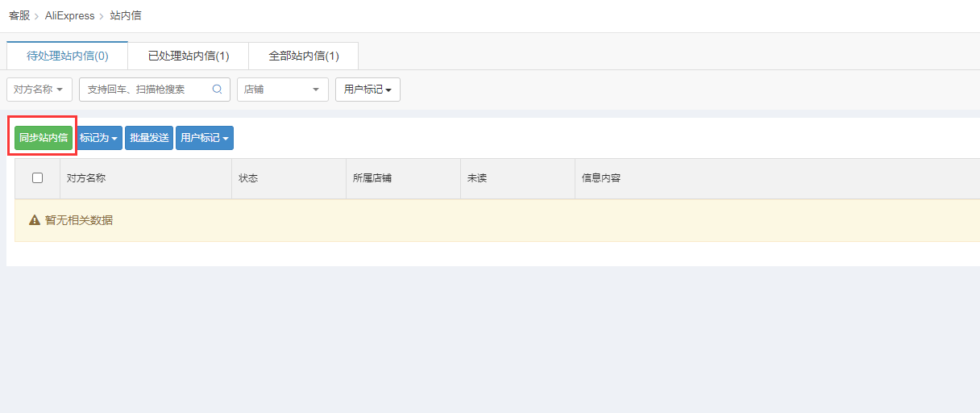Image resolution: width=980 pixels, height=413 pixels.
Task: Open the 对方名称 filter dropdown
Action: 39,90
